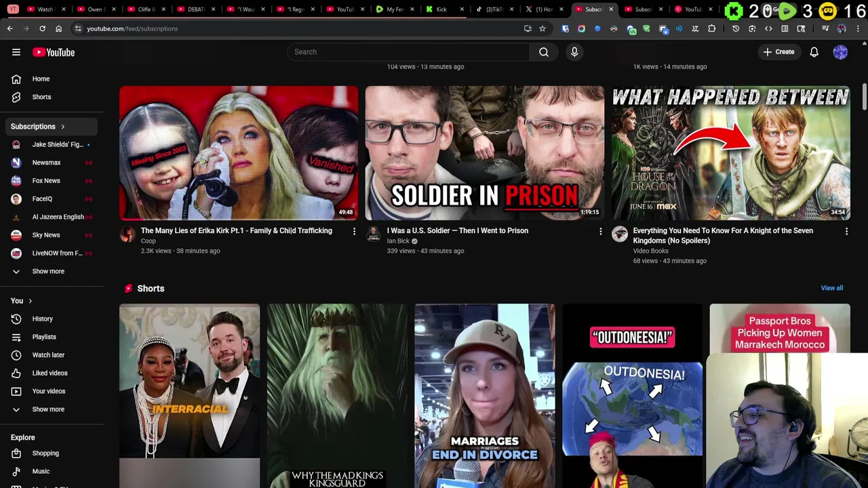The image size is (868, 488).
Task: Open the 'I Was a U.S. Soldier' title link
Action: tap(457, 230)
